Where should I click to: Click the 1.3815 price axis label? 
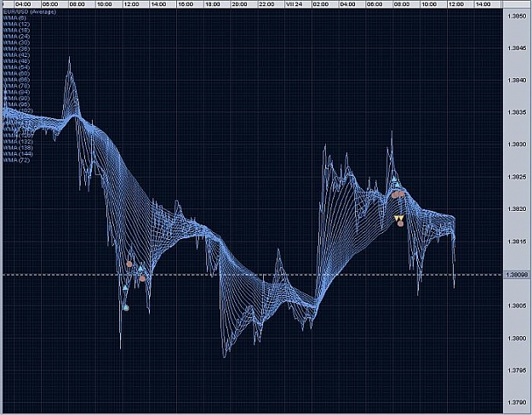[517, 242]
